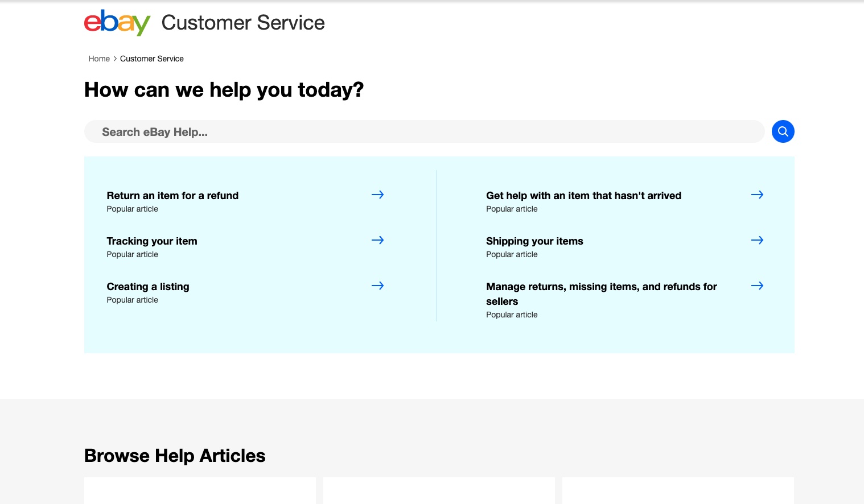864x504 pixels.
Task: Click the eBay logo
Action: 117,23
